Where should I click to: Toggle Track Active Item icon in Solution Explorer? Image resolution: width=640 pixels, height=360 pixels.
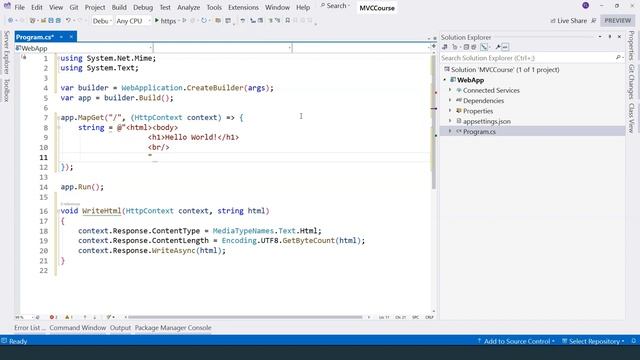coord(484,47)
